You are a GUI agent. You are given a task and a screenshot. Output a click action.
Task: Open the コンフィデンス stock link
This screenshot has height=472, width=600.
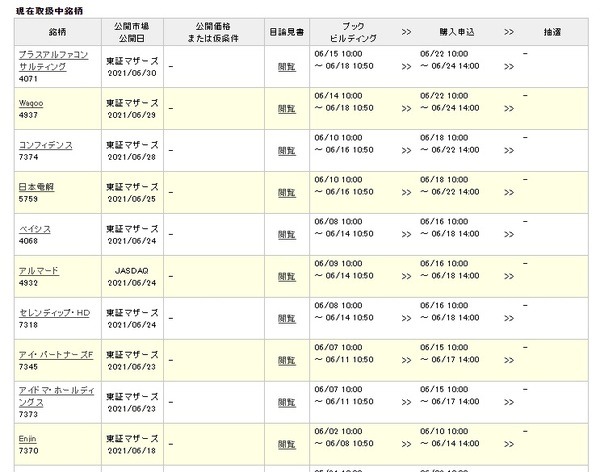pos(46,145)
